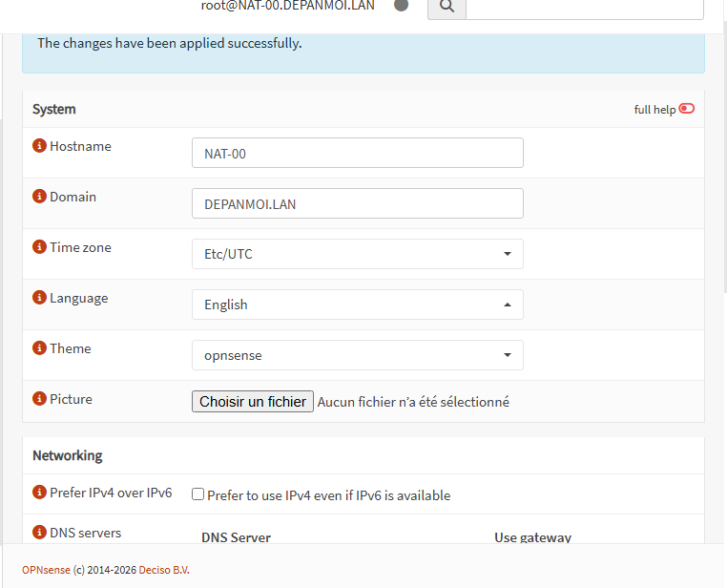
Task: Click into the Hostname field
Action: 358,153
